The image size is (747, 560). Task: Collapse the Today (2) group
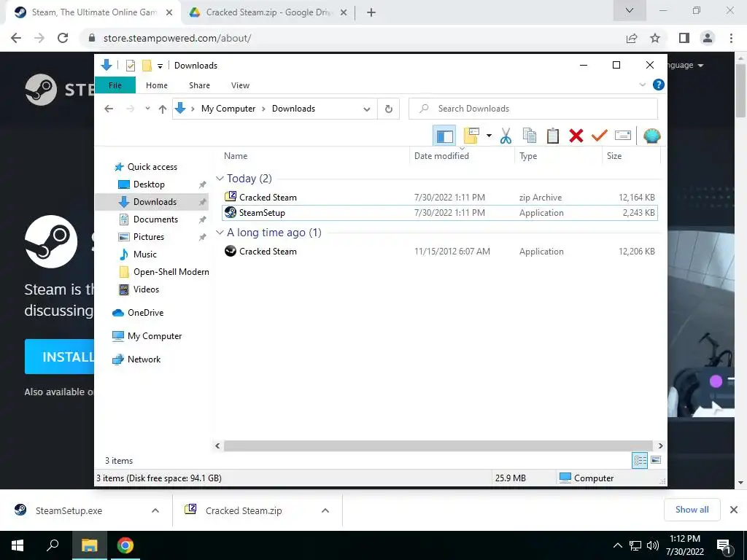(220, 179)
